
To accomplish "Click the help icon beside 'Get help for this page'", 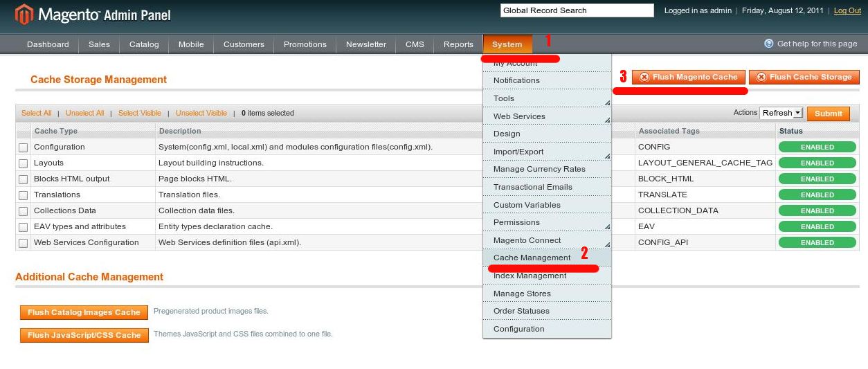I will tap(768, 44).
